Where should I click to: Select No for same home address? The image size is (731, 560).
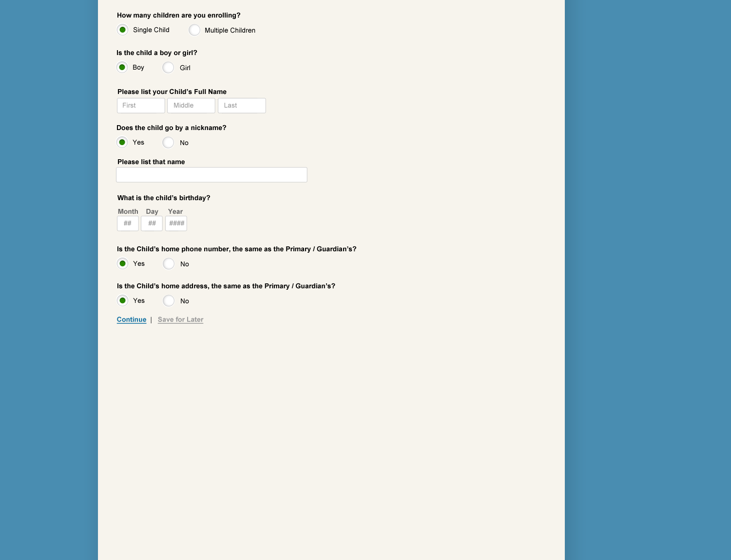point(169,301)
